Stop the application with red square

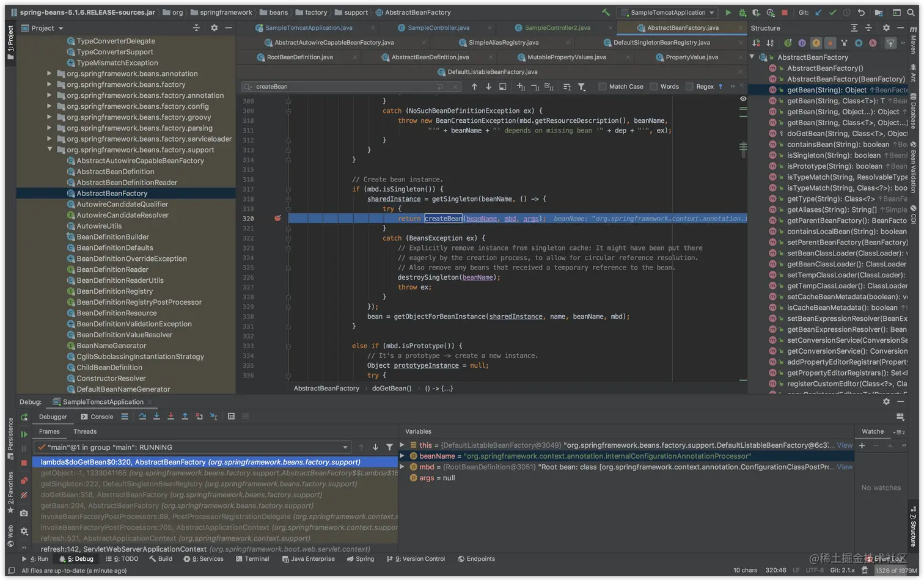tap(785, 12)
